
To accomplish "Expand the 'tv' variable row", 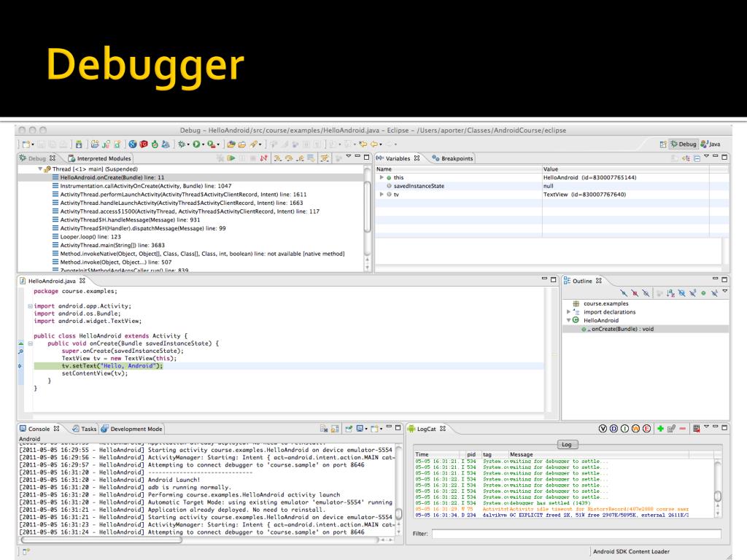I will pyautogui.click(x=381, y=194).
